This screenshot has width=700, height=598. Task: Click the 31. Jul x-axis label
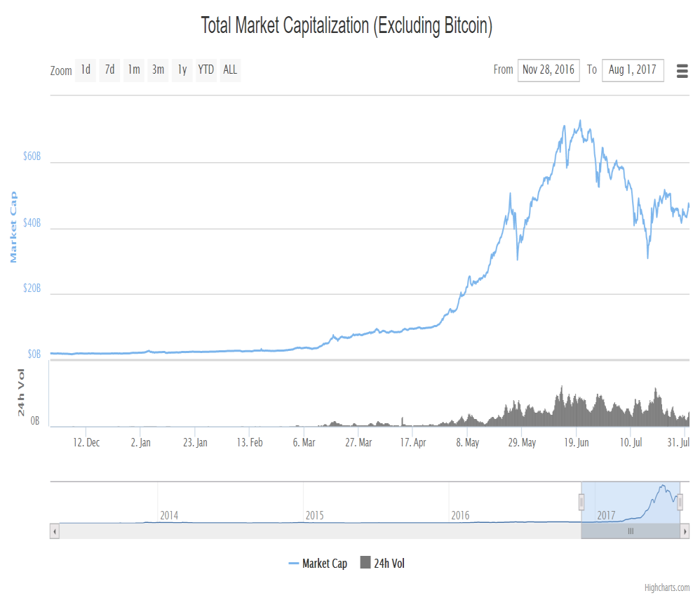coord(678,443)
